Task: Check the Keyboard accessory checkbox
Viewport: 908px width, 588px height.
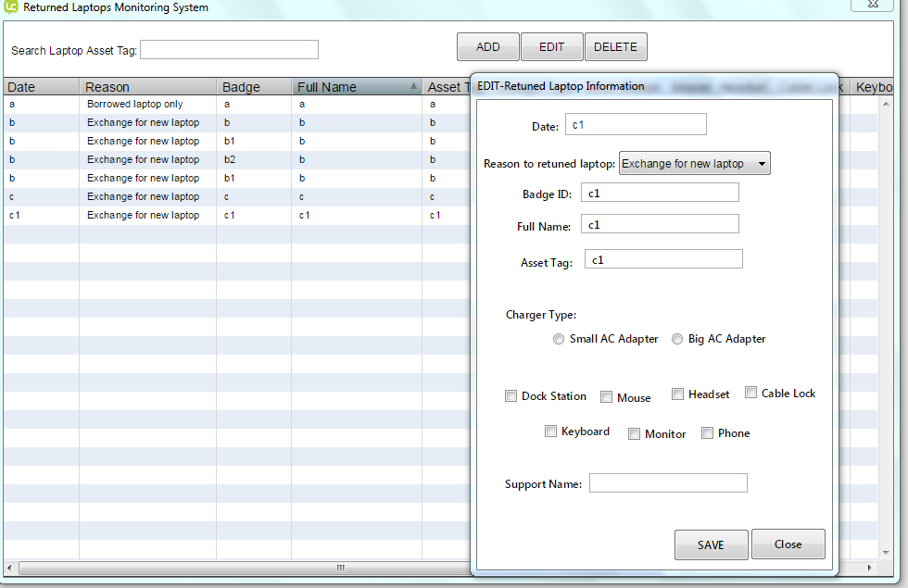Action: point(550,432)
